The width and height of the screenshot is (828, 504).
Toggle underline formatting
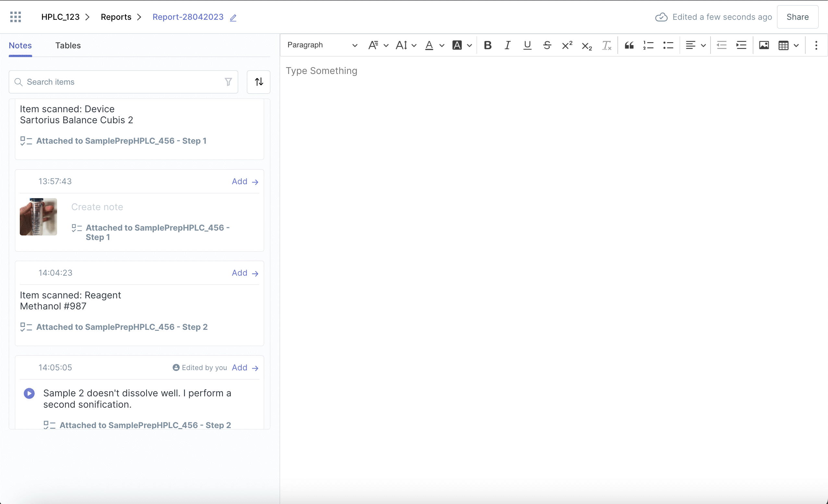(x=527, y=45)
